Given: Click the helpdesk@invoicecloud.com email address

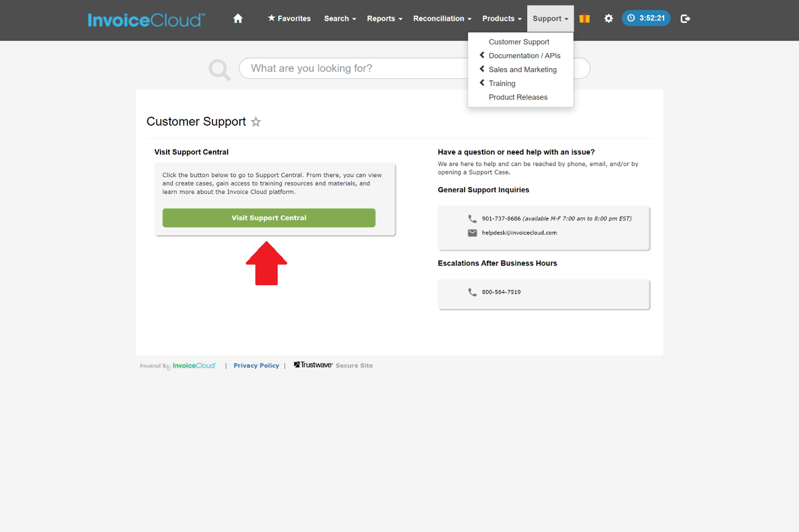Looking at the screenshot, I should click(x=519, y=233).
